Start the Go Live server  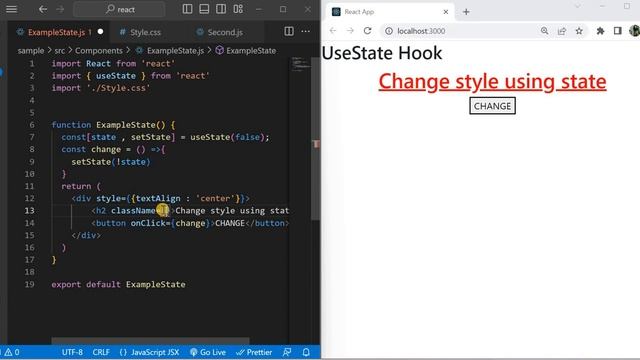point(208,352)
